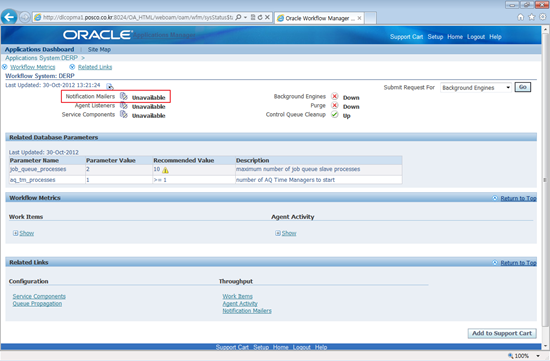Click the Related Links anchor icon
Viewport: 550px width, 361px height.
(x=72, y=67)
